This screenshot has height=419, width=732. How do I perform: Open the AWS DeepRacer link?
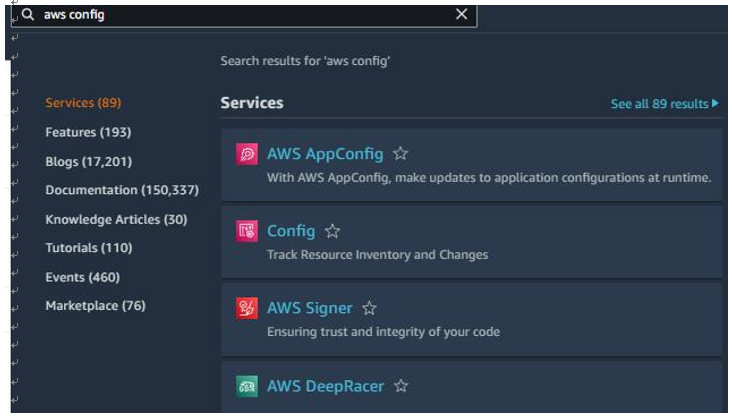pyautogui.click(x=325, y=386)
